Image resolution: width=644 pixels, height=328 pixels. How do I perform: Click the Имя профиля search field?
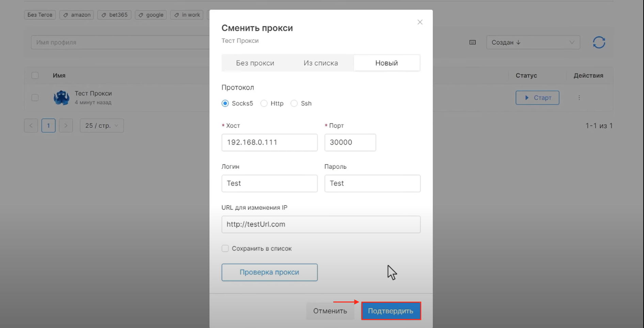point(120,42)
